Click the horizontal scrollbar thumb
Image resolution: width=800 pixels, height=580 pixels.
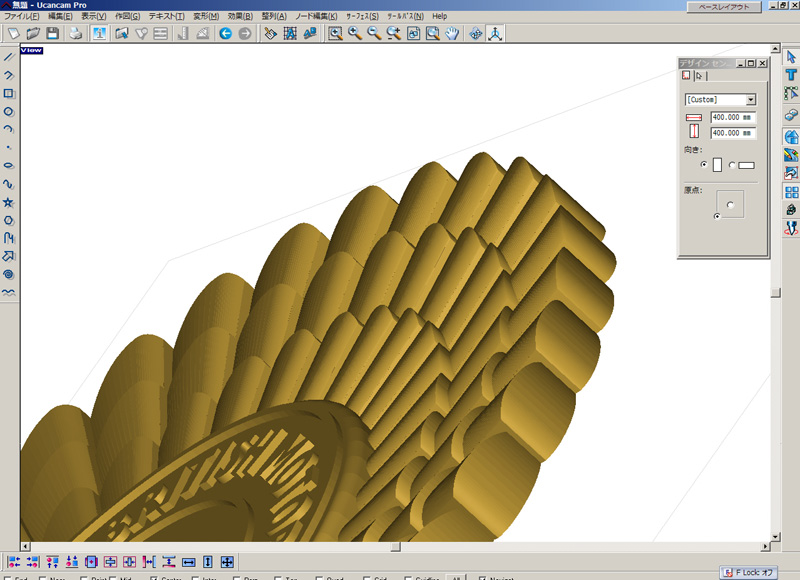[396, 547]
